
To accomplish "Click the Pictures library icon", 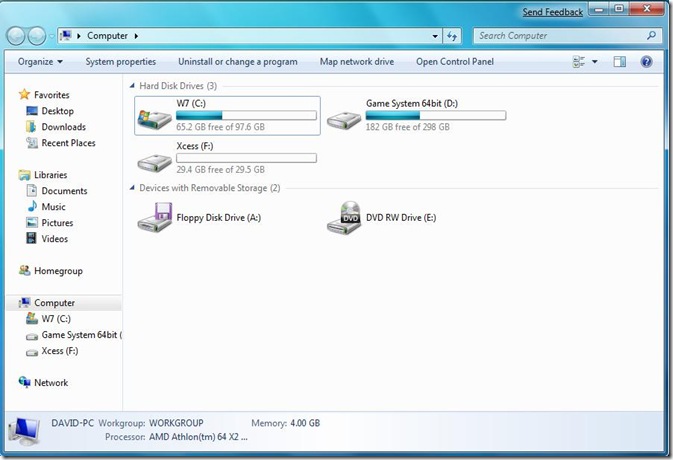I will [32, 222].
